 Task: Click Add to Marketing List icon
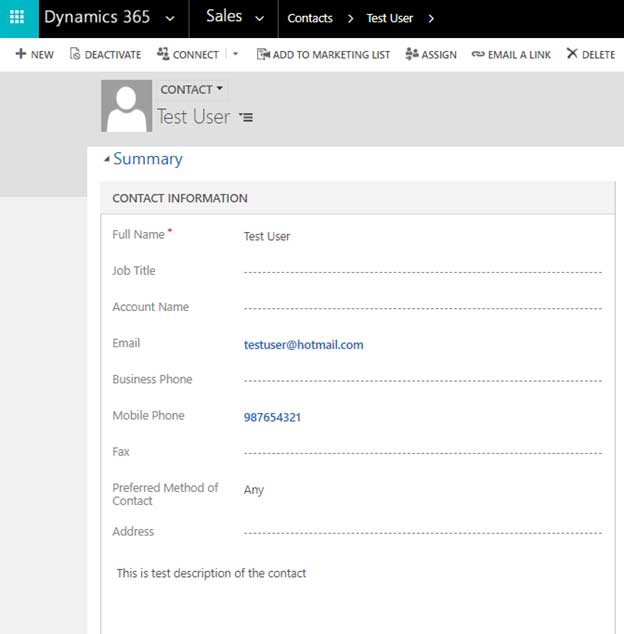point(263,54)
